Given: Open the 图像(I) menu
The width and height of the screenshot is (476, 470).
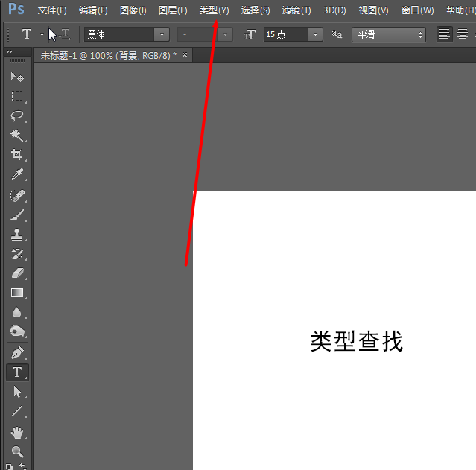Looking at the screenshot, I should [133, 10].
